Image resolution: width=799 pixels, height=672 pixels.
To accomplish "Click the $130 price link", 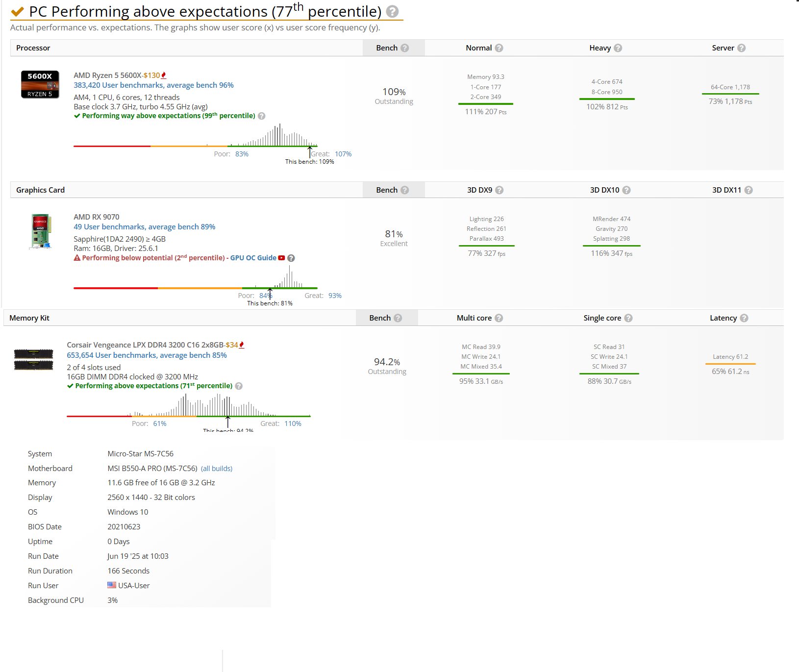I will click(152, 75).
